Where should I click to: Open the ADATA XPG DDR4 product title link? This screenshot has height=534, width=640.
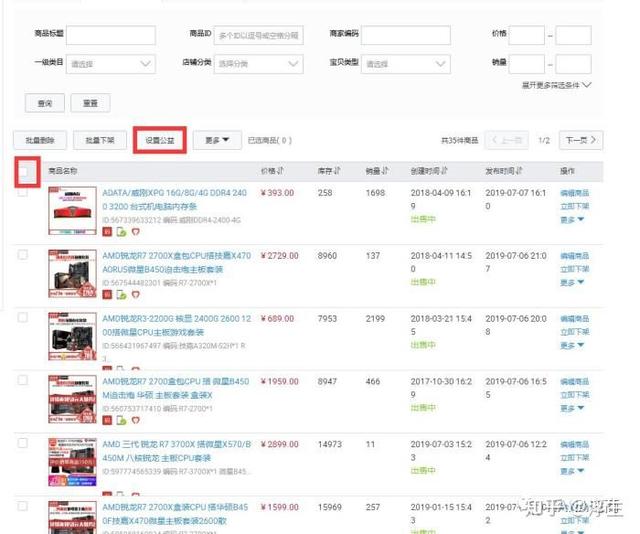click(x=175, y=200)
